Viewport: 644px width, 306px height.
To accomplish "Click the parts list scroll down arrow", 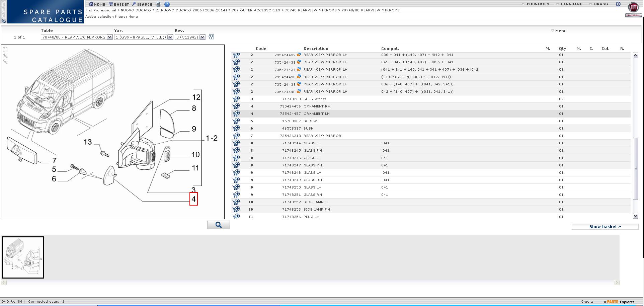I will (635, 216).
